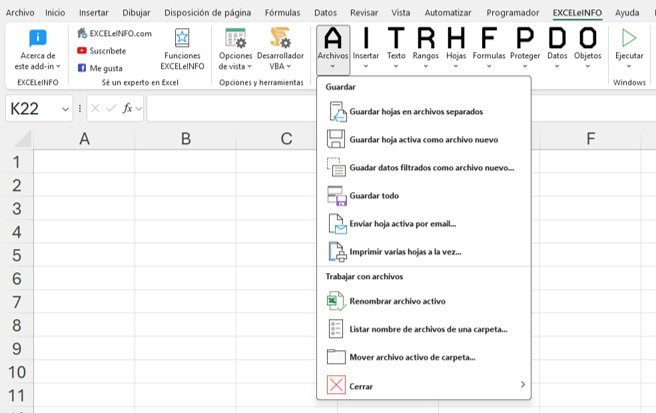Choose Guardar hoja activa como archivo nuevo
656x413 pixels.
pos(424,140)
